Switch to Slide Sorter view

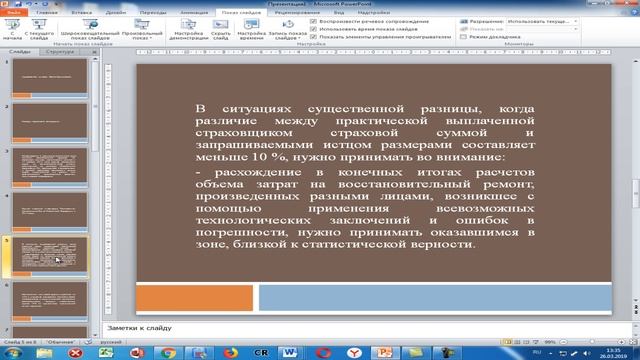[517, 342]
